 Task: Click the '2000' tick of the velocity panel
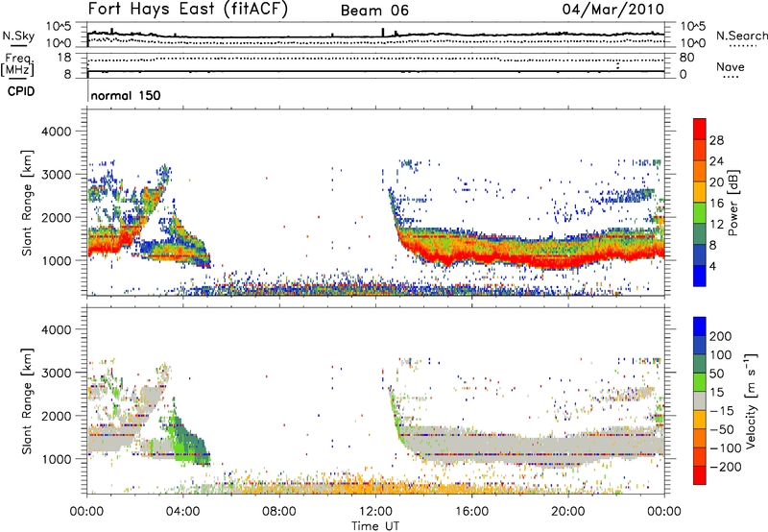[x=56, y=416]
